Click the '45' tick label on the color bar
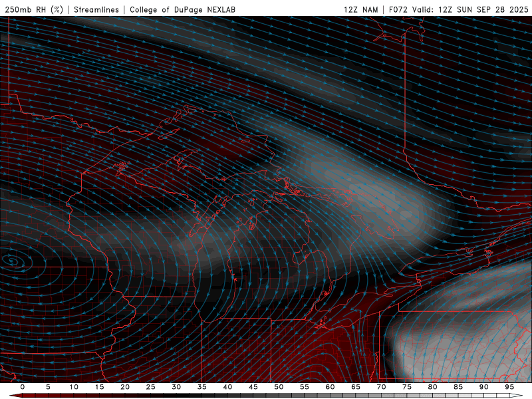The image size is (532, 399). click(x=253, y=387)
